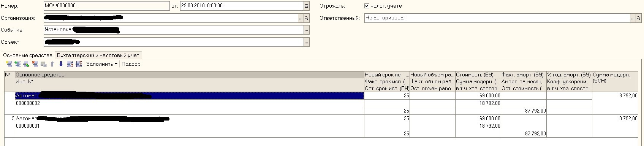This screenshot has height=146, width=644.
Task: Click the Add new row icon
Action: click(9, 64)
